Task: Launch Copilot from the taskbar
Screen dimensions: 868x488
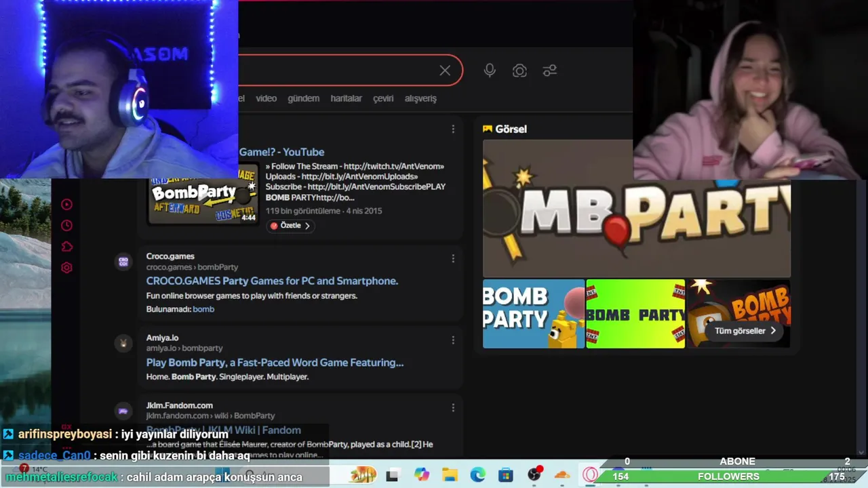Action: (x=422, y=475)
